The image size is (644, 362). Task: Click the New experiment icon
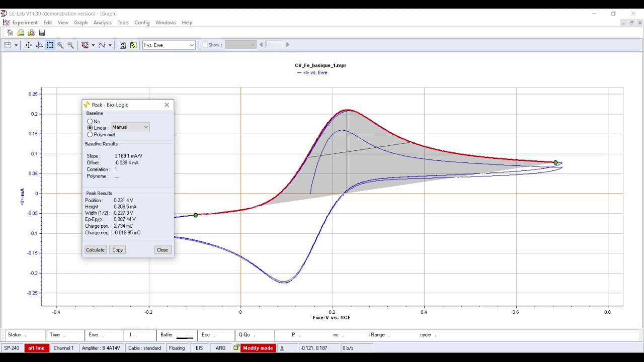pyautogui.click(x=10, y=33)
